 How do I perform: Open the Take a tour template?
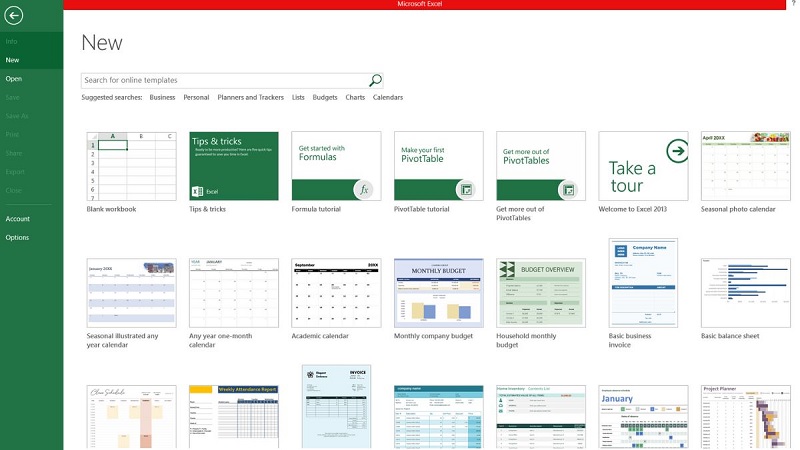tap(643, 166)
